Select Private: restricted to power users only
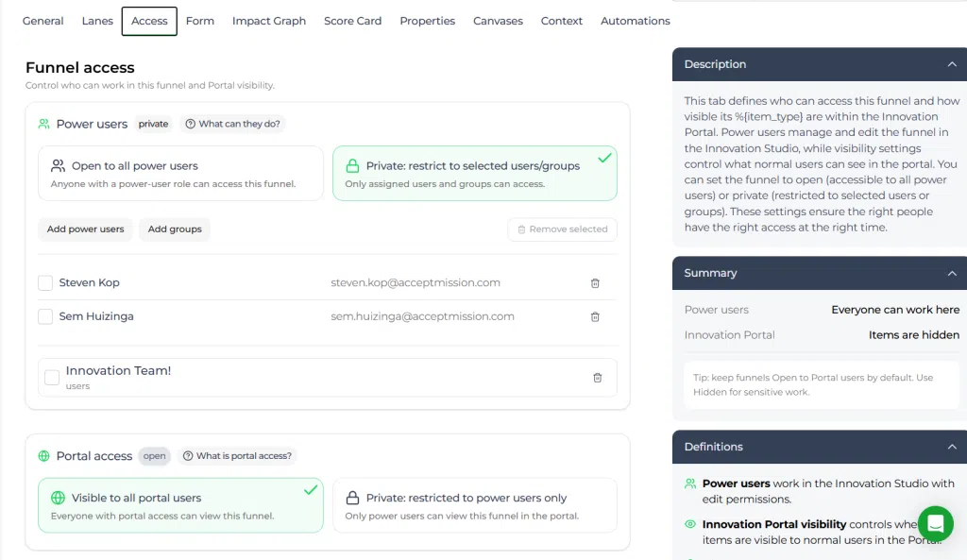This screenshot has height=560, width=967. 475,505
